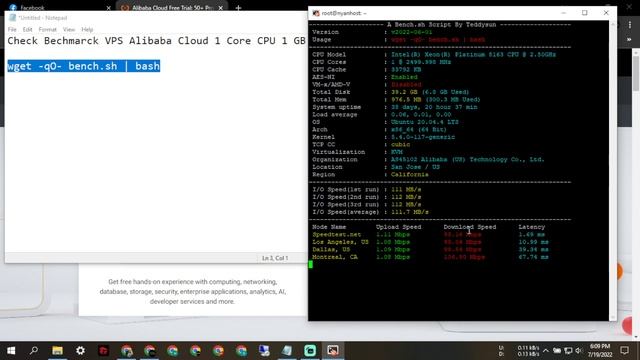Click Alibaba page free hands-on experience paragraph

point(193,291)
